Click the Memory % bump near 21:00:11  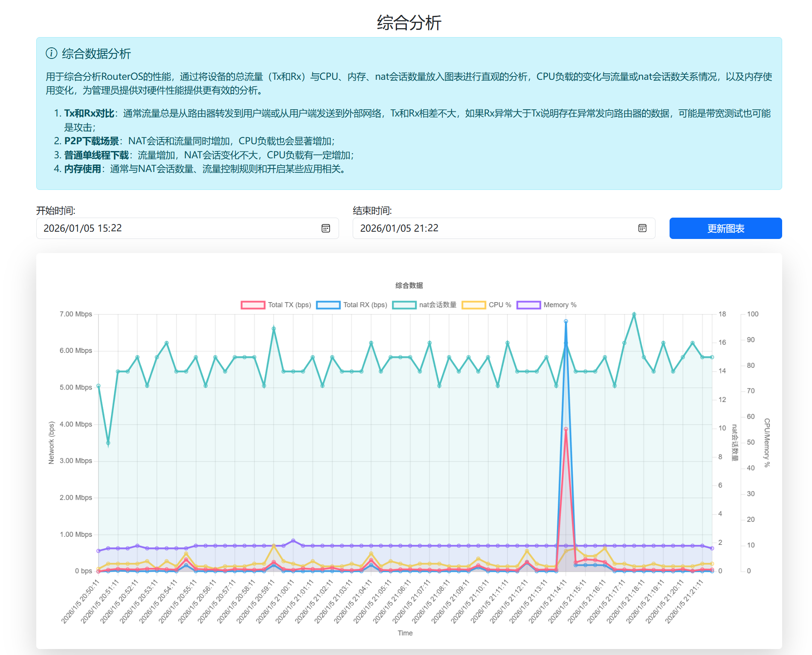tap(293, 541)
